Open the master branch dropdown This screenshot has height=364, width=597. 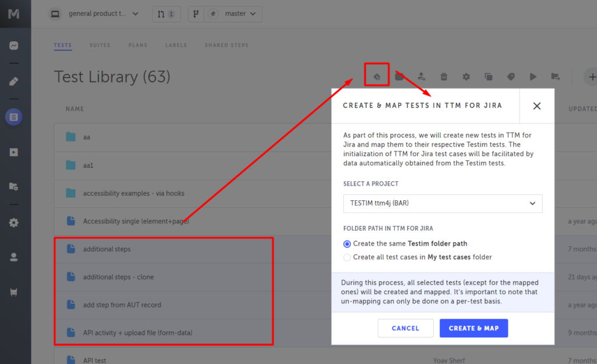point(225,14)
